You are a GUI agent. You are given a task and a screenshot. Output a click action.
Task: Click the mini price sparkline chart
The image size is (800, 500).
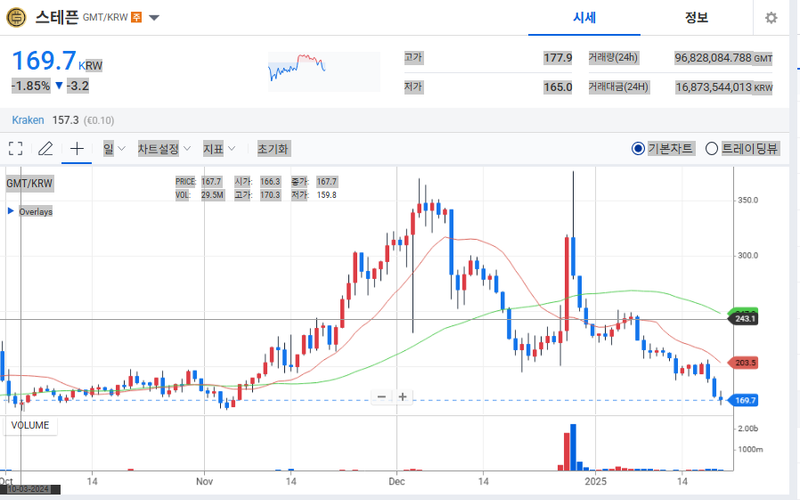pos(298,67)
